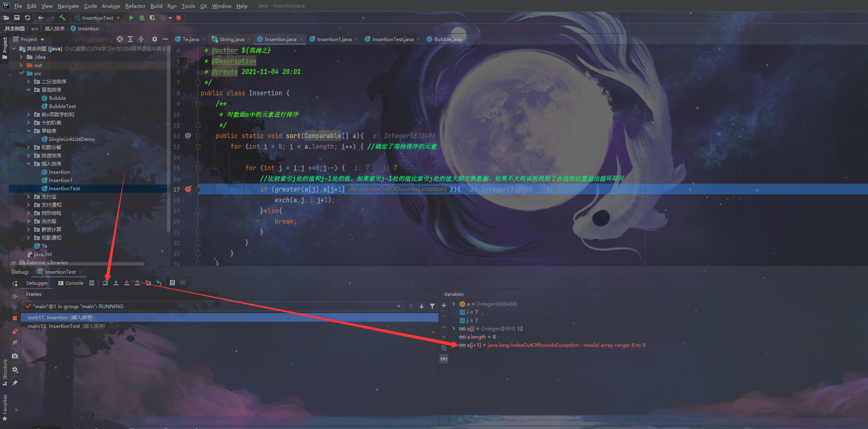Expand the out folder
Image resolution: width=868 pixels, height=429 pixels.
[21, 65]
